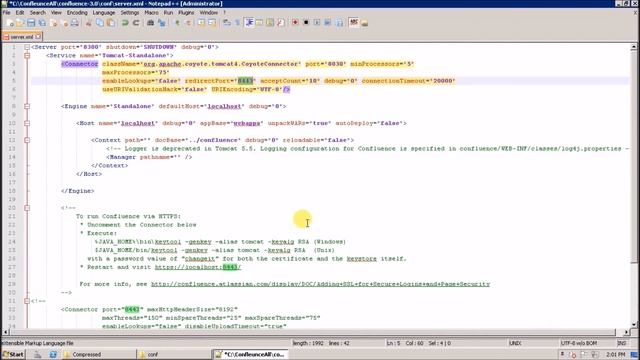Image resolution: width=640 pixels, height=360 pixels.
Task: Click the Save Recorded Macro icon
Action: [339, 23]
